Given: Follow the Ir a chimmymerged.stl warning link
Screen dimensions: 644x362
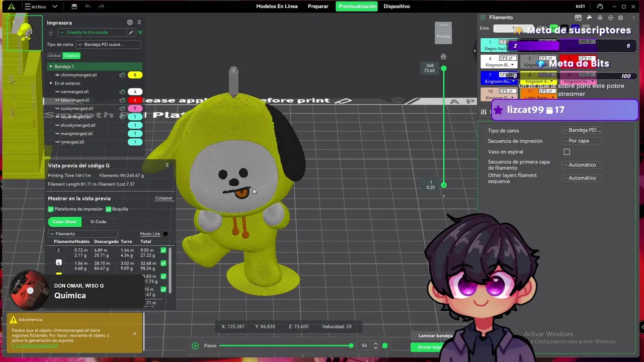Looking at the screenshot, I should [x=35, y=346].
